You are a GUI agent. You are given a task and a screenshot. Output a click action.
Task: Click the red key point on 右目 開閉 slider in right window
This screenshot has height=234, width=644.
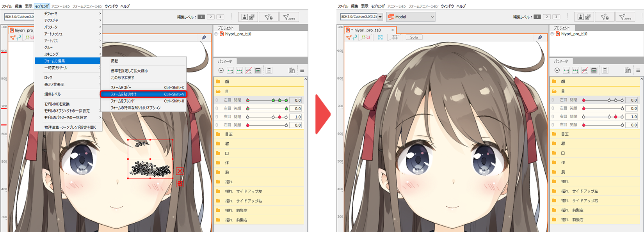616,117
